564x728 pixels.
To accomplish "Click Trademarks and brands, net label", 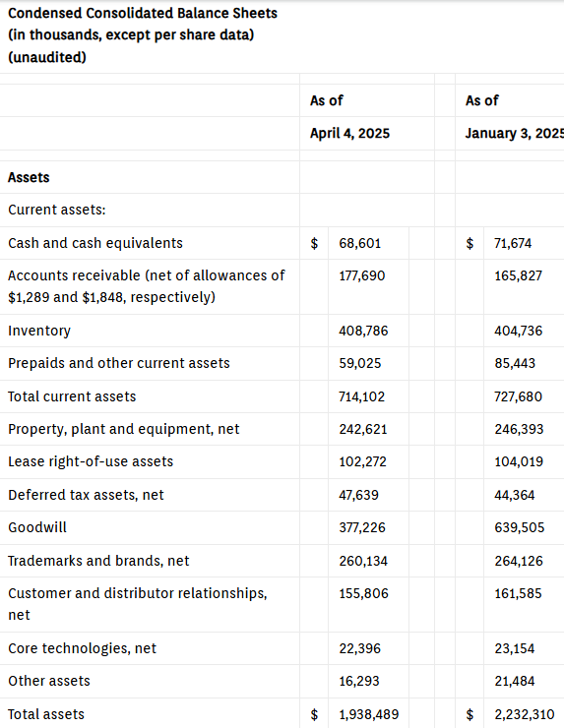I will (x=98, y=561).
